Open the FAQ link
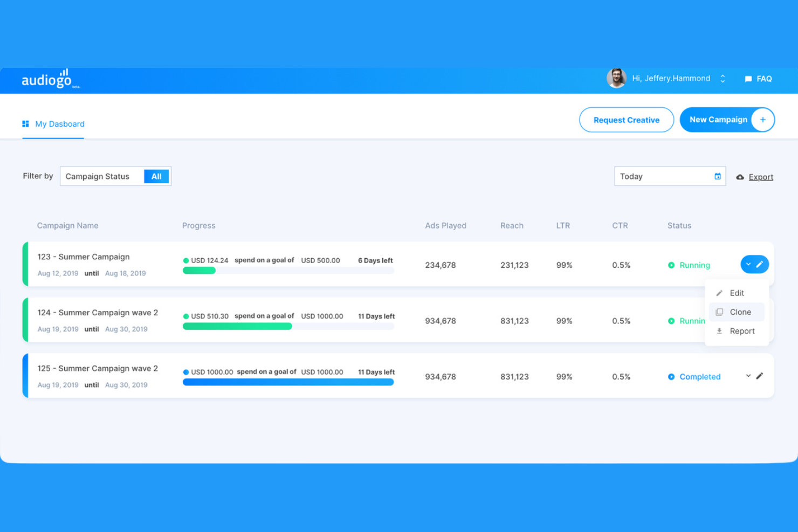Image resolution: width=798 pixels, height=532 pixels. point(764,79)
